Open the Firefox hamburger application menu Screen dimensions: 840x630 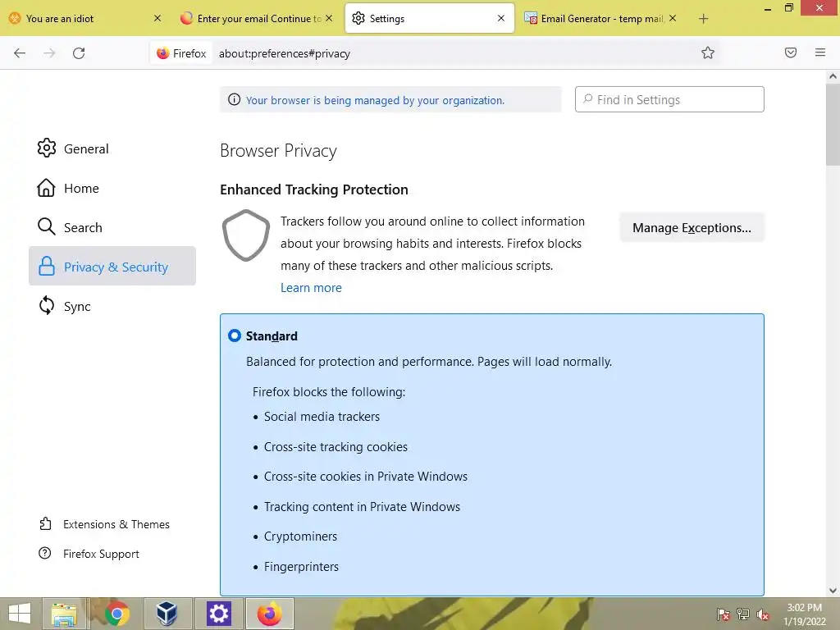[x=820, y=52]
